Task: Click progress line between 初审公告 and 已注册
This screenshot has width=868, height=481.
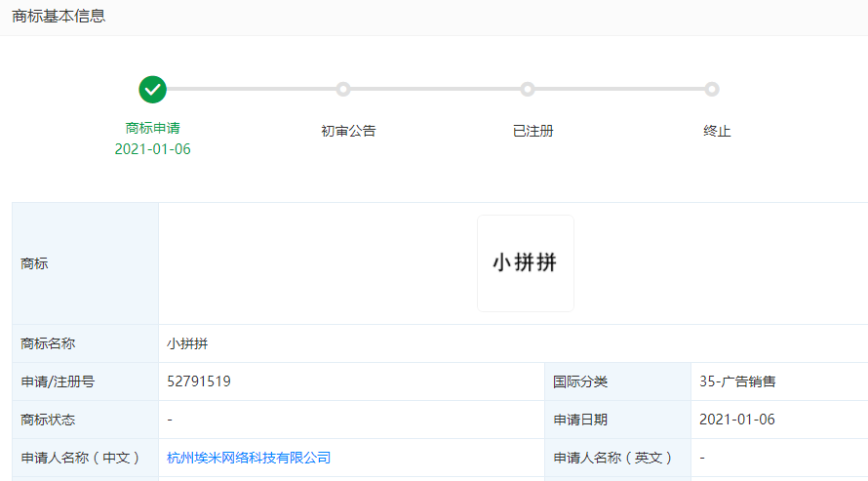Action: tap(435, 90)
